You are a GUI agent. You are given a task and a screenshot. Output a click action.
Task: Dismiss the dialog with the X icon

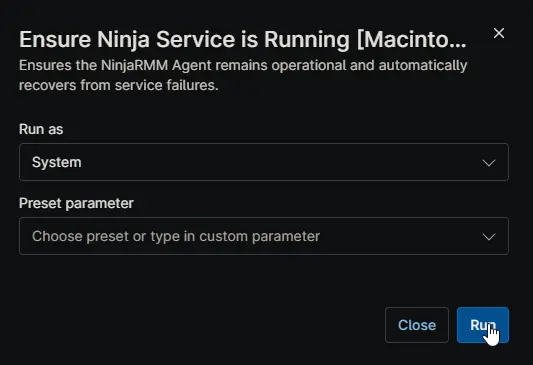click(499, 33)
